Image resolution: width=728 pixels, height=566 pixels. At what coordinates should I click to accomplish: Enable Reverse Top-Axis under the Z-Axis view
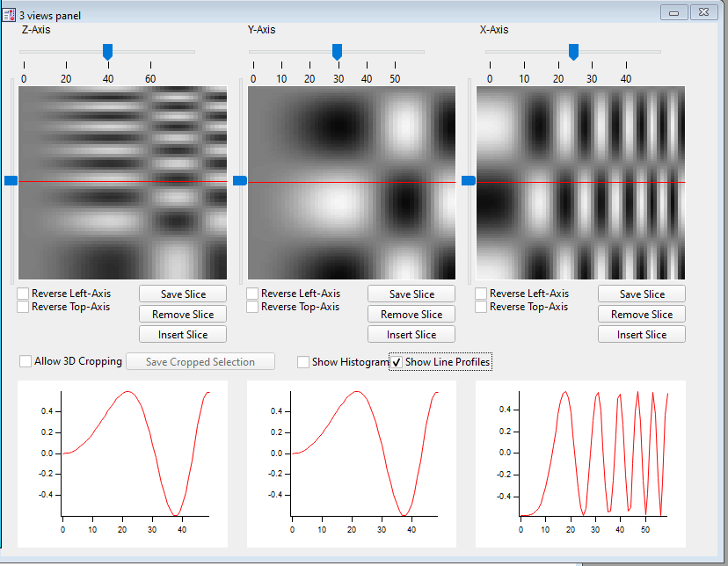click(x=22, y=307)
